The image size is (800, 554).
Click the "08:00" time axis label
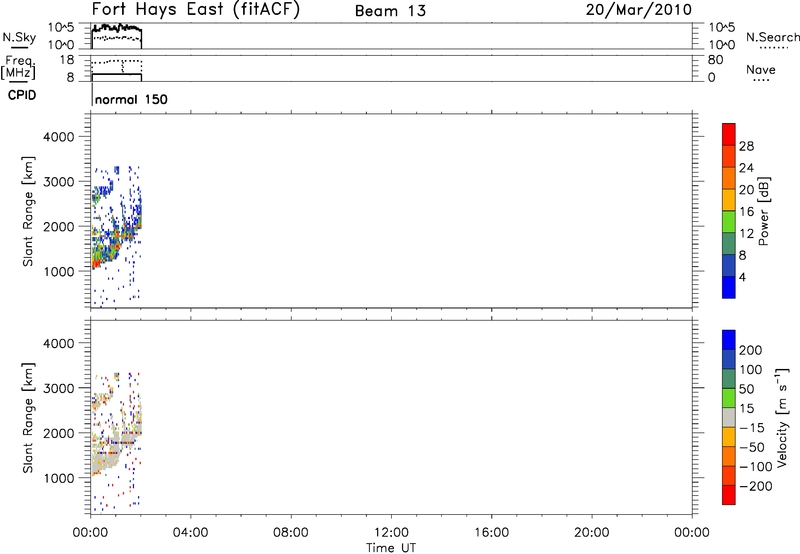click(x=291, y=533)
